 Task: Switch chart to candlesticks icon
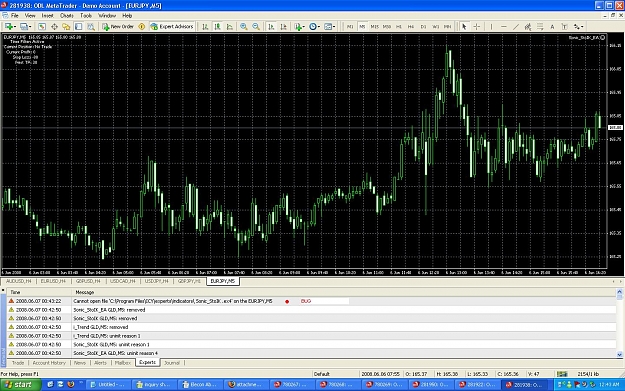pos(217,26)
